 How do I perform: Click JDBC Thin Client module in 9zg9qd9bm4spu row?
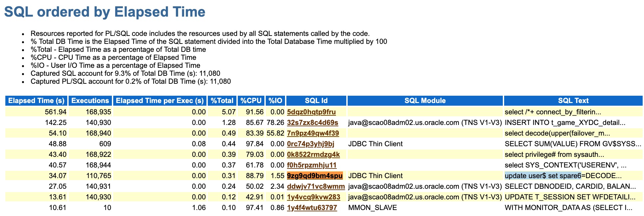click(375, 176)
